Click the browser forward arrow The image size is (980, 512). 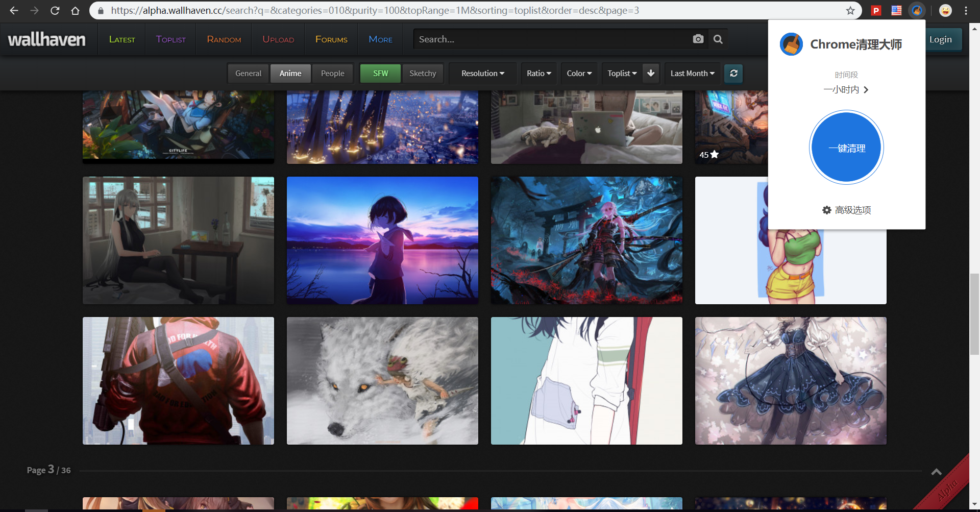(34, 10)
